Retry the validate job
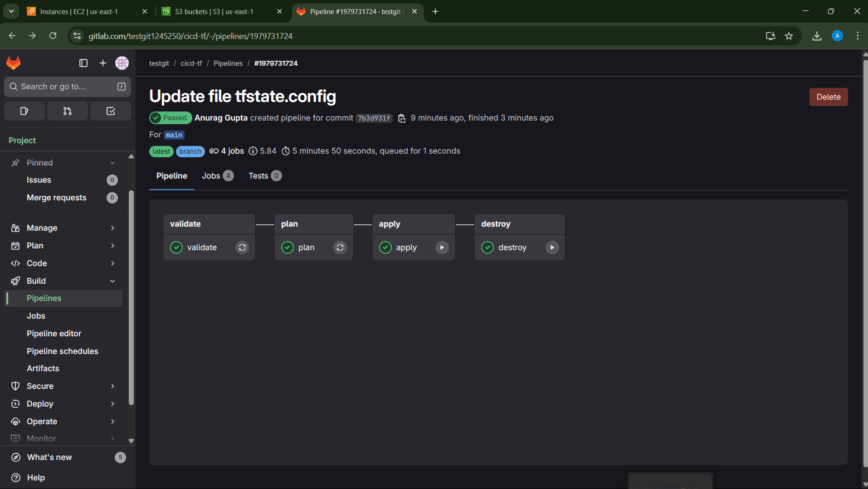Viewport: 868px width, 489px height. click(242, 247)
